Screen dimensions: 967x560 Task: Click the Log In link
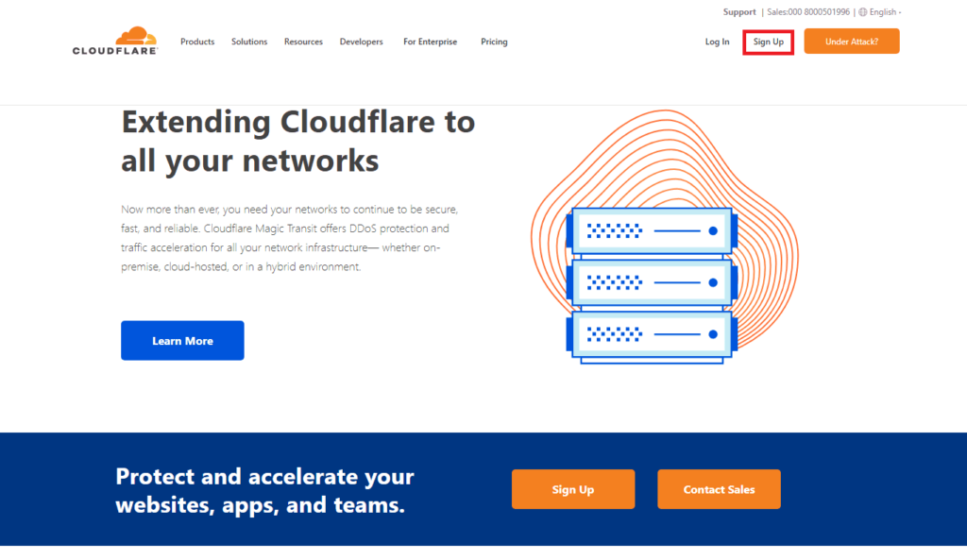718,42
